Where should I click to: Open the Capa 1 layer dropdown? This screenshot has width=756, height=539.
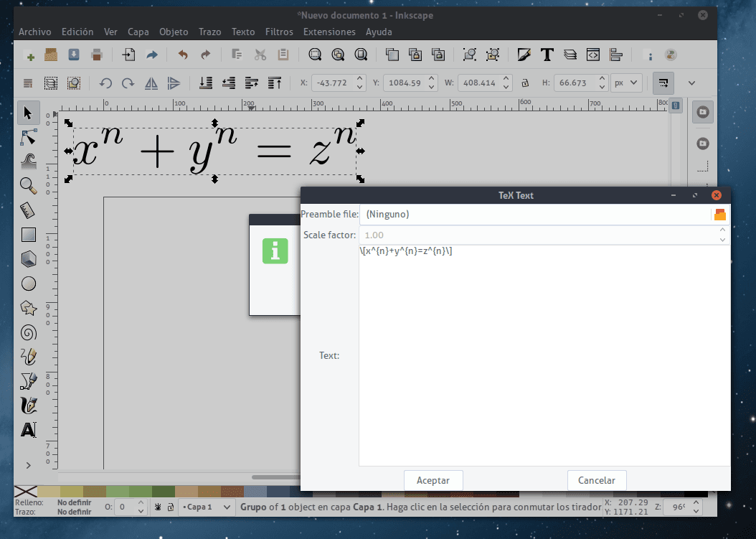207,507
